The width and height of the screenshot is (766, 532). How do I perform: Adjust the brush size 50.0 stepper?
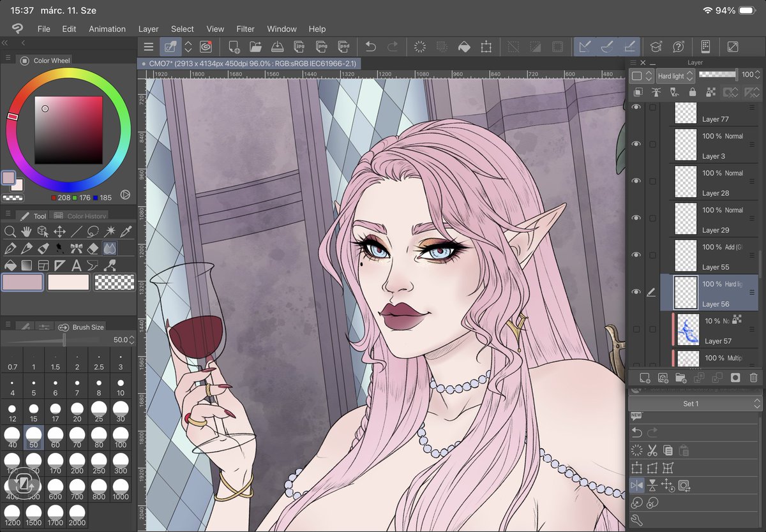coord(131,340)
